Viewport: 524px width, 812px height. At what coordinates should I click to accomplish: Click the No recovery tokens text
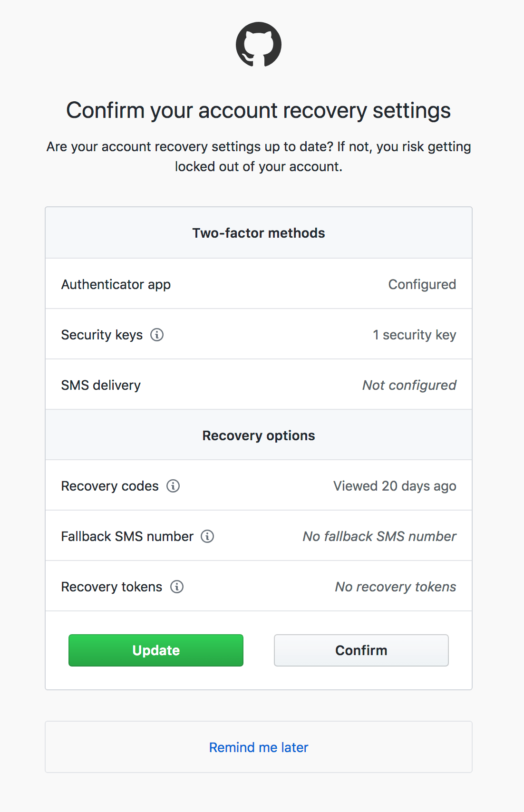click(395, 587)
